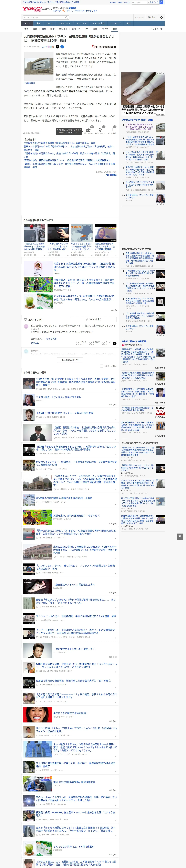
Task: Click the first commenter's avatar icon
Action: [26, 327]
